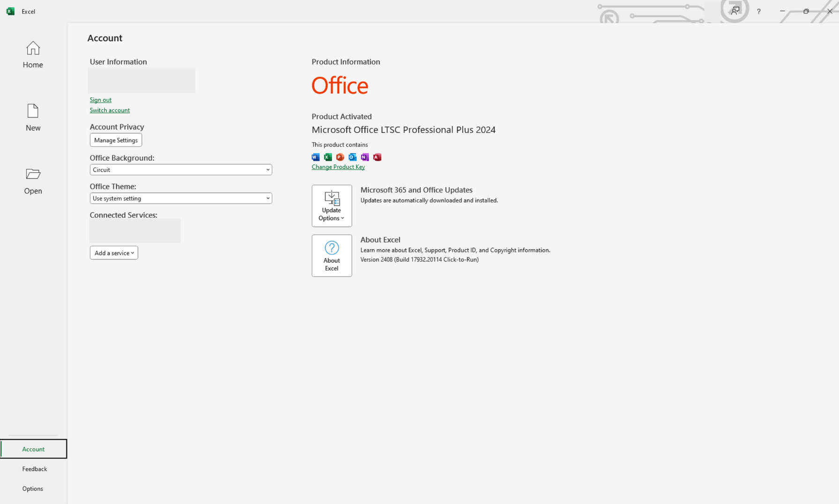The height and width of the screenshot is (504, 839).
Task: Open the Add a service dropdown
Action: point(114,253)
